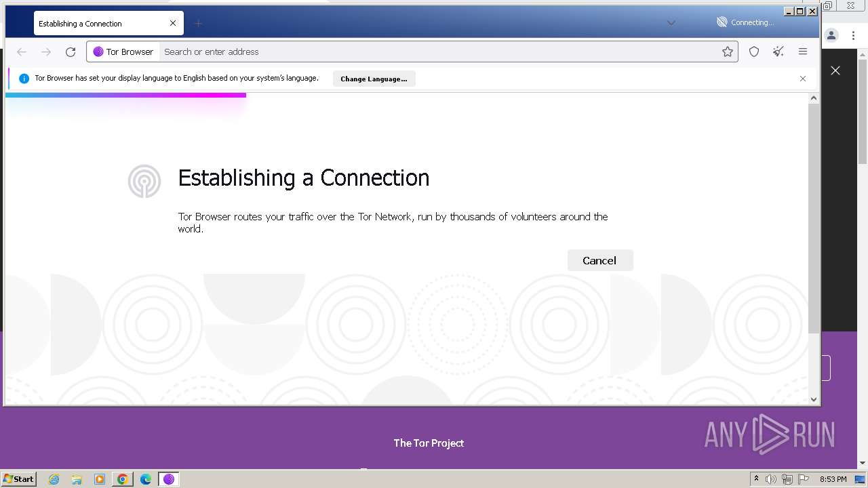
Task: Expand the list all tabs dropdown
Action: [671, 23]
